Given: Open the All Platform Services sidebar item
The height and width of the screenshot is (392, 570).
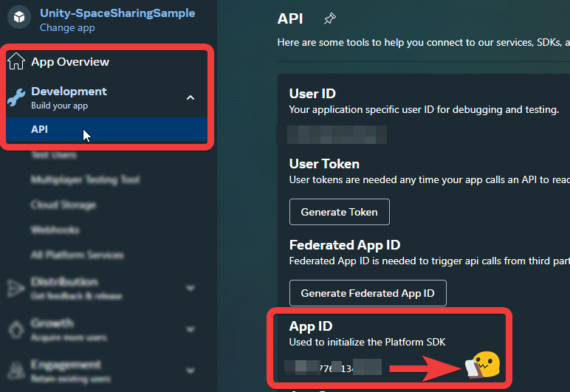Looking at the screenshot, I should [77, 255].
